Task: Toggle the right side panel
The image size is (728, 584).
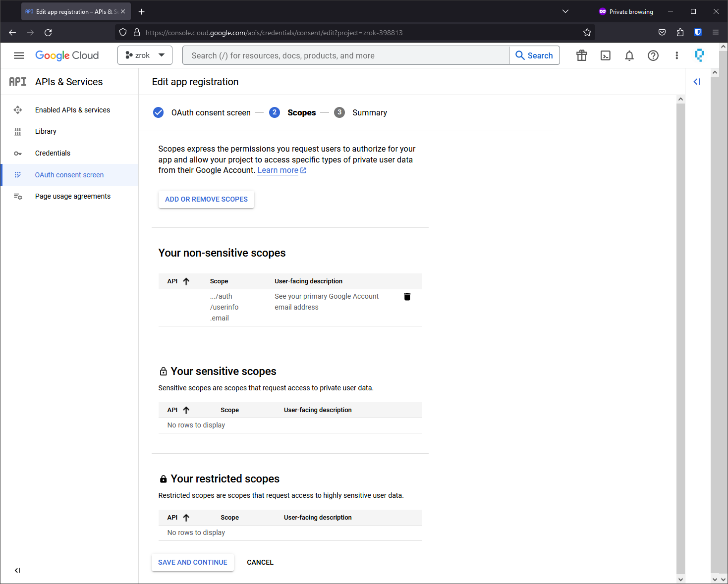Action: pos(697,82)
